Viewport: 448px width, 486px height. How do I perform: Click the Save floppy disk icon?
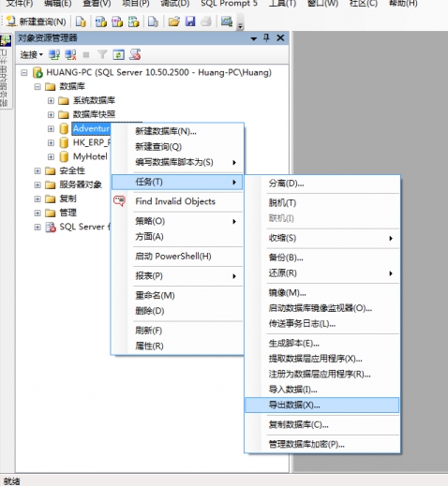click(x=190, y=22)
